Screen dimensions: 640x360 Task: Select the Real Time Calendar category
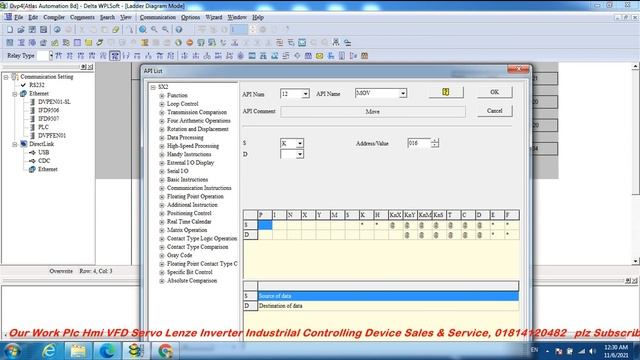click(189, 222)
